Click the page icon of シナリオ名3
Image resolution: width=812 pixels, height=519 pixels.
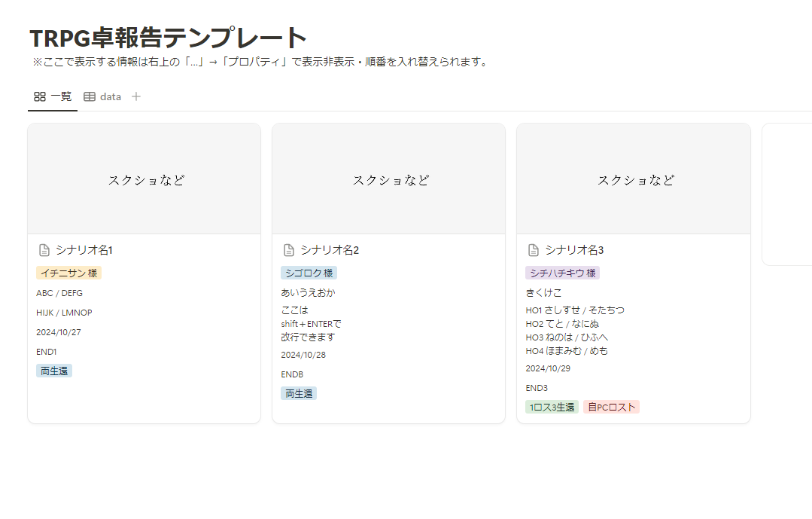[x=534, y=250]
